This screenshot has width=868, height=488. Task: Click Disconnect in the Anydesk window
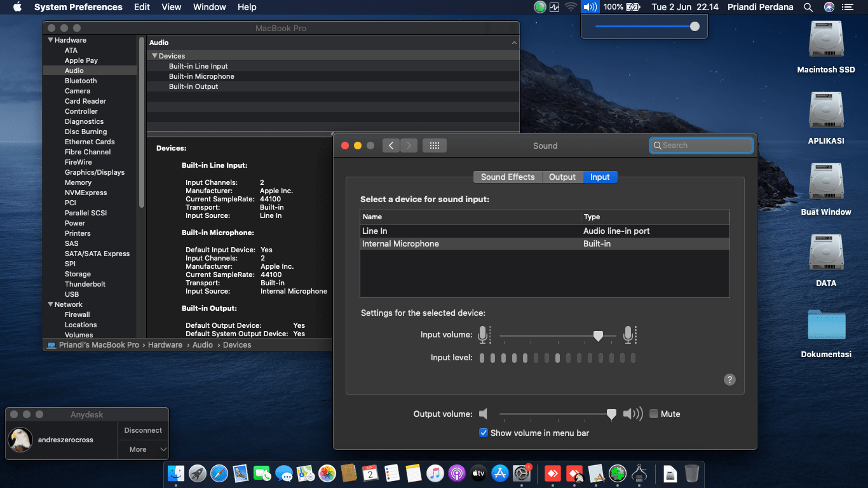[143, 430]
